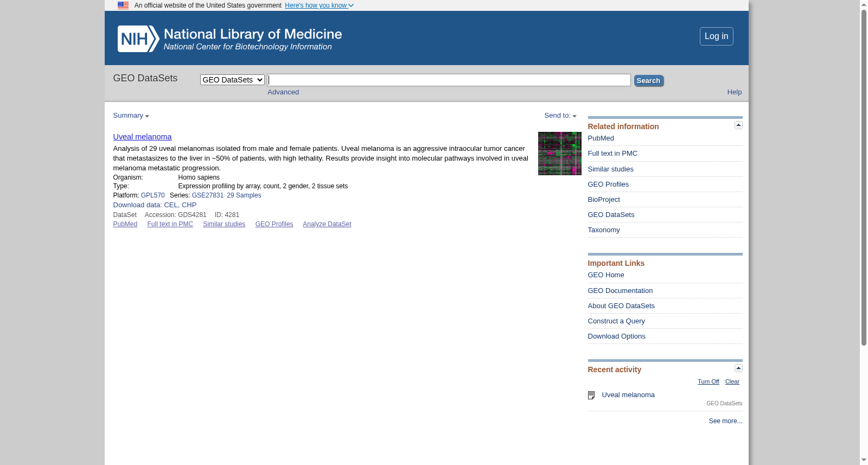Screen dimensions: 868x465
Task: Clear the recent activity list
Action: point(732,382)
